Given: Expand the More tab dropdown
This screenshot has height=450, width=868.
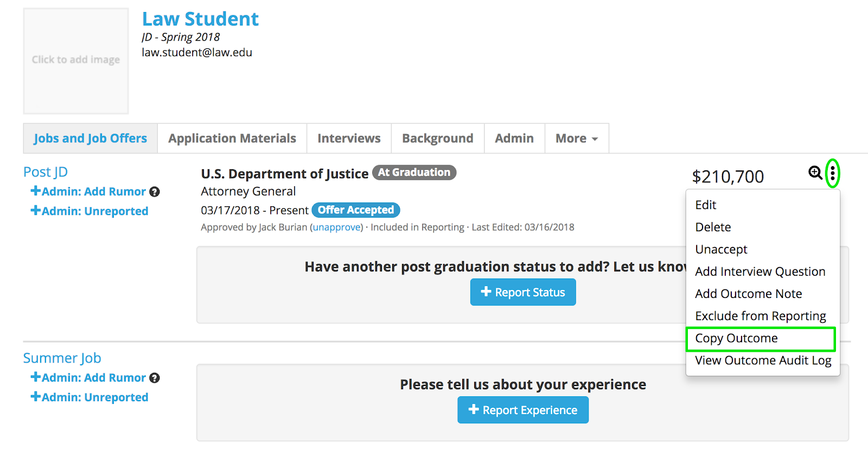Looking at the screenshot, I should [577, 138].
